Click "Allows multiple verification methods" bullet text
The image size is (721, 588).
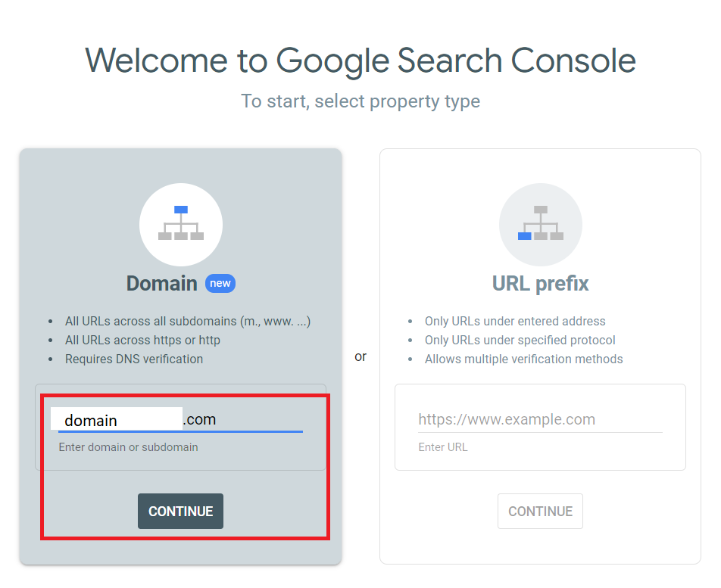tap(524, 359)
